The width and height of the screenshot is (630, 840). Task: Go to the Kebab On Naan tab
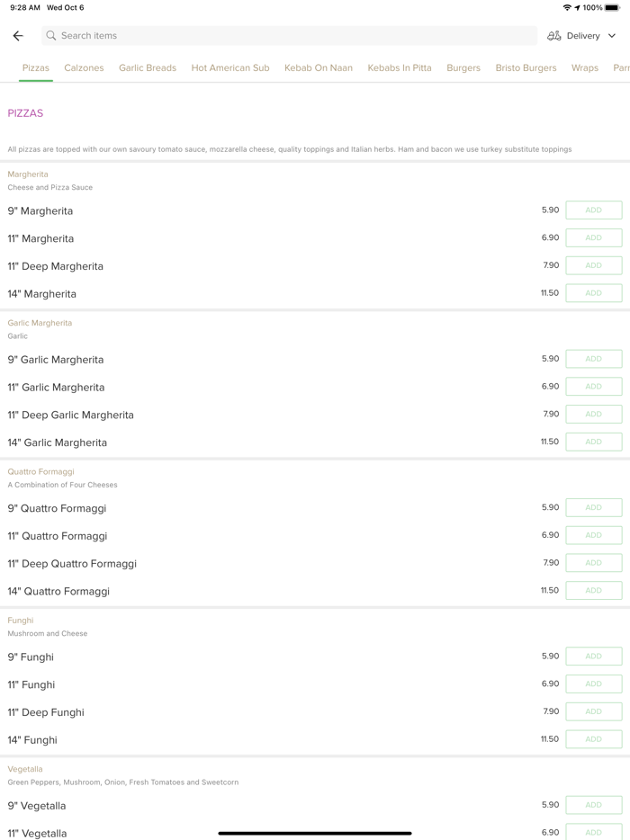[319, 68]
